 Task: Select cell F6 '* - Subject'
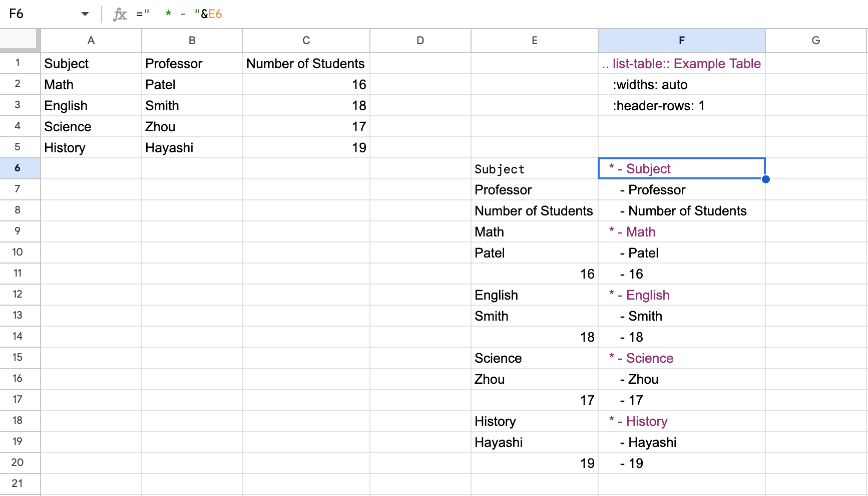(x=682, y=169)
